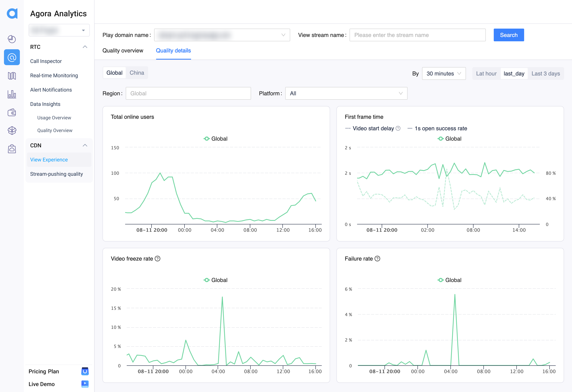Open Stream-pushing quality menu item
The height and width of the screenshot is (392, 572).
tap(56, 174)
